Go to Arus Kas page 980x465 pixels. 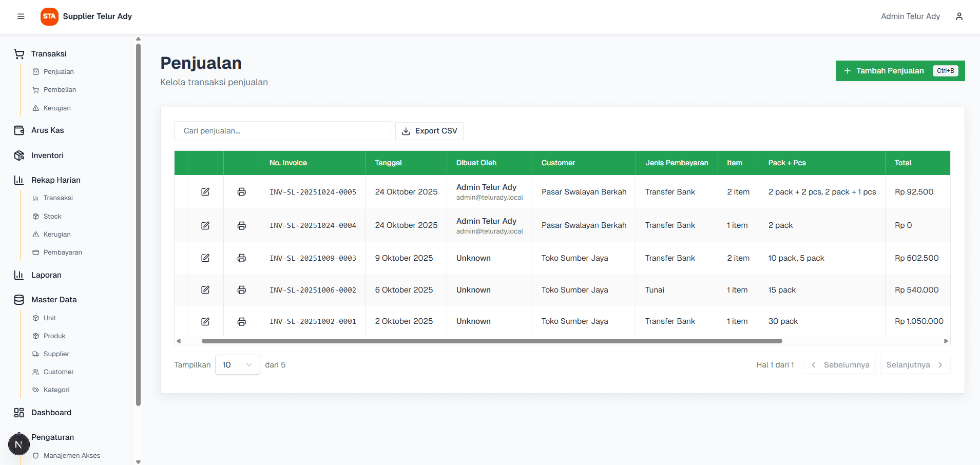pos(47,130)
